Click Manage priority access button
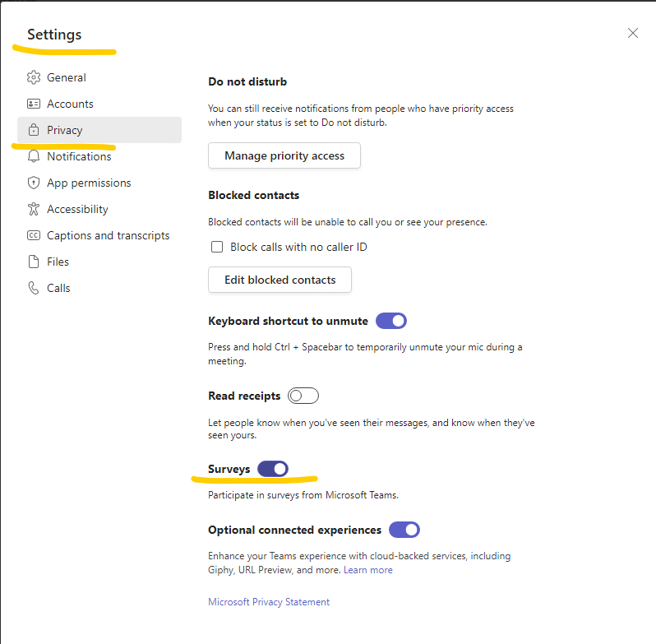656x644 pixels. [284, 155]
